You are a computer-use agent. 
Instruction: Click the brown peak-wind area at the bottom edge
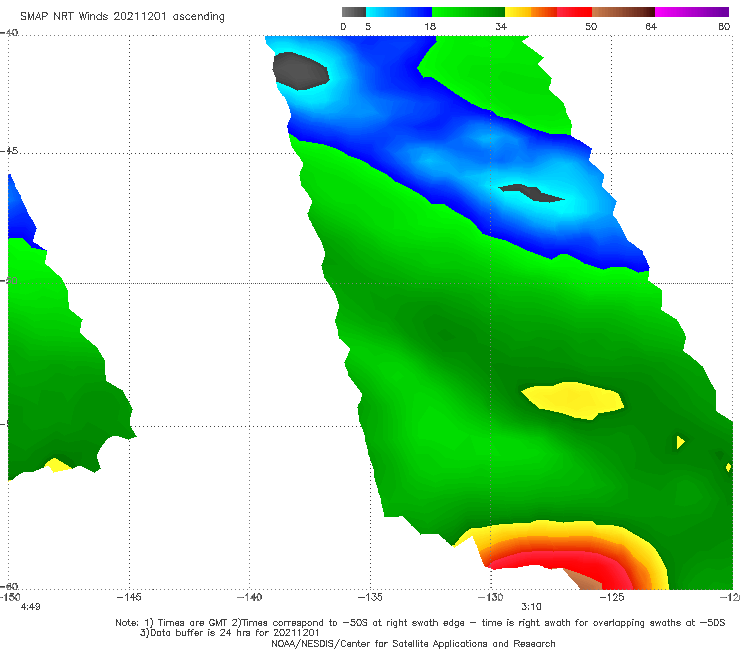click(584, 582)
